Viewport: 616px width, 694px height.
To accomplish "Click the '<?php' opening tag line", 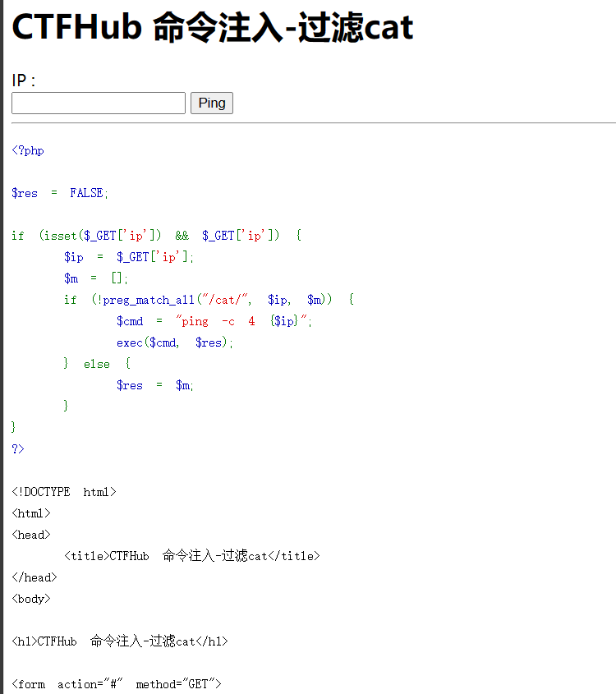I will (x=28, y=150).
